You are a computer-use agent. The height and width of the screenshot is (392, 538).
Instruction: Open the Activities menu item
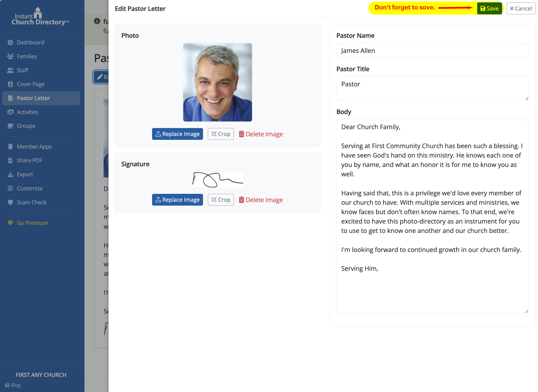tap(27, 112)
